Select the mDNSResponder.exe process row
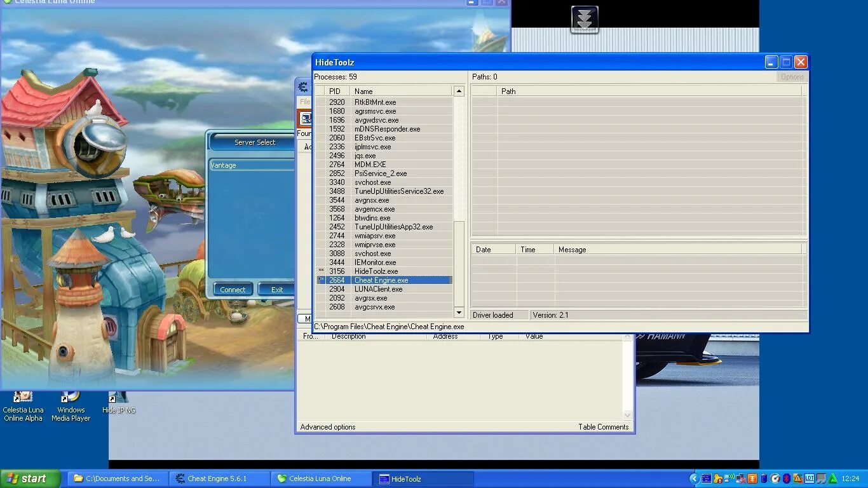868x488 pixels. pyautogui.click(x=384, y=129)
